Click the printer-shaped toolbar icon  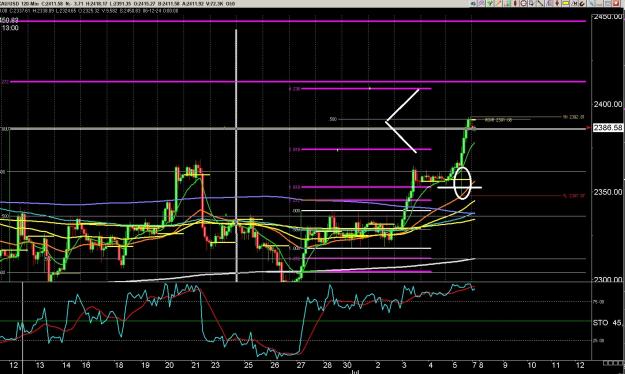coord(524,3)
